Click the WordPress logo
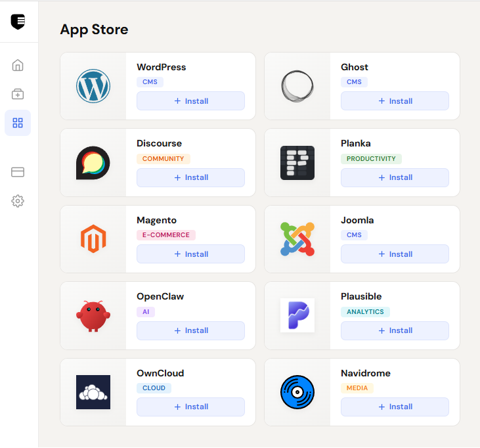 pos(93,86)
